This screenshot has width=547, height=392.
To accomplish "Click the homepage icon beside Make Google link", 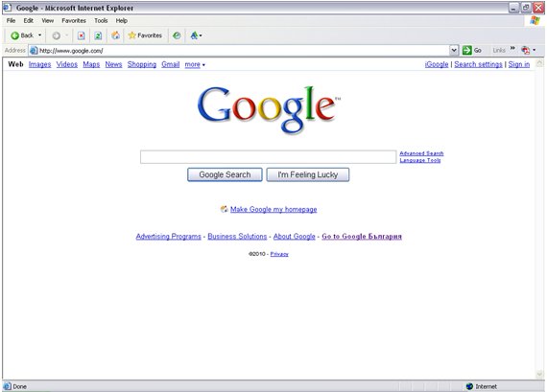I will pyautogui.click(x=225, y=209).
